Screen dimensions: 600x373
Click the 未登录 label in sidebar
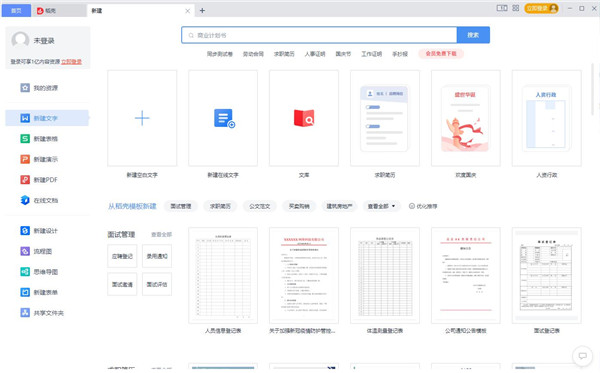point(44,41)
